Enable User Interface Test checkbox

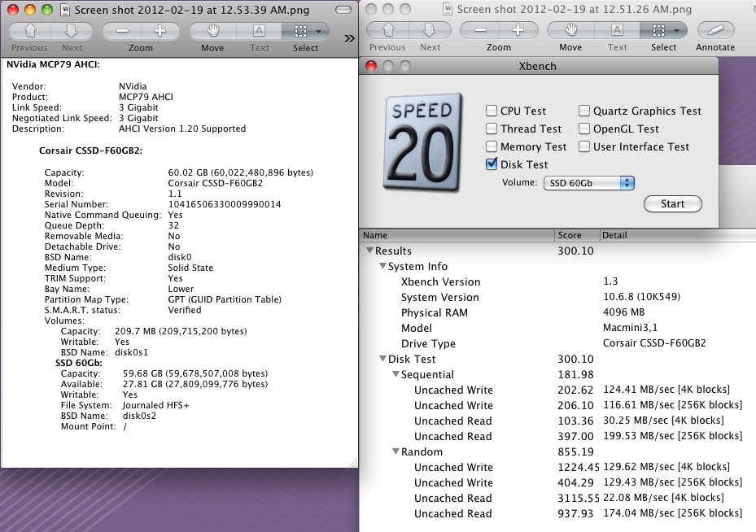(x=583, y=146)
